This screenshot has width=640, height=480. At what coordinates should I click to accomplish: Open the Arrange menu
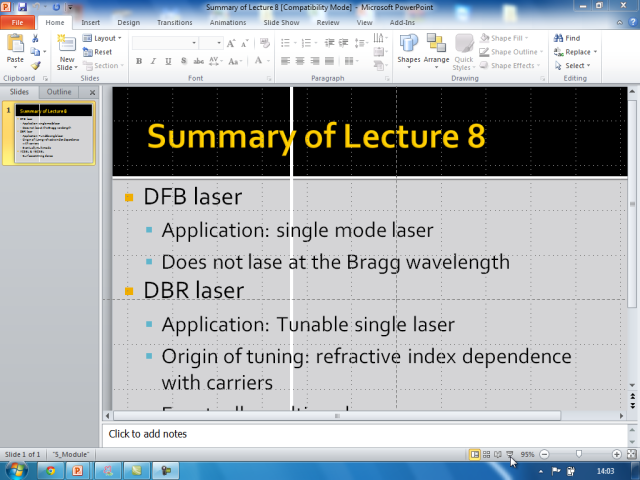point(436,51)
